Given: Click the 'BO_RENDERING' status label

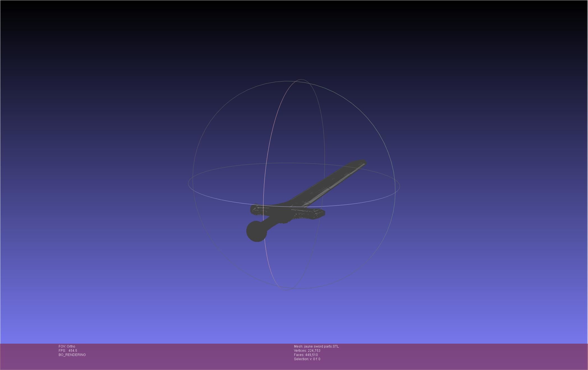Looking at the screenshot, I should pyautogui.click(x=72, y=355).
